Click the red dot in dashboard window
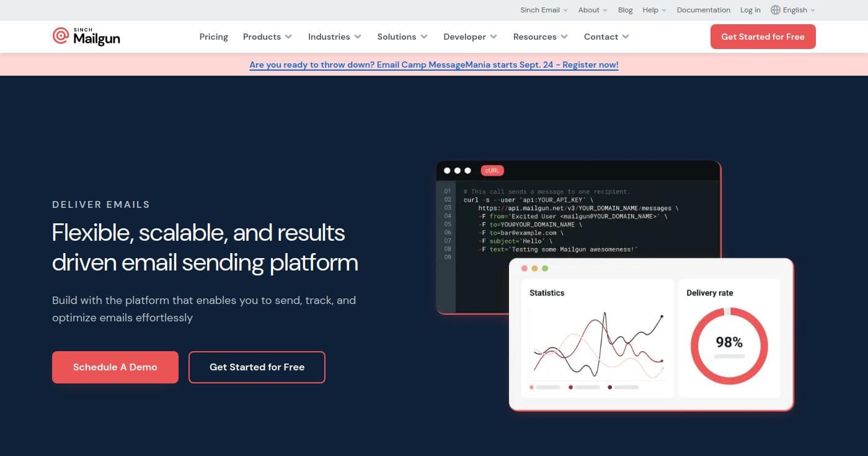The image size is (868, 456). pyautogui.click(x=525, y=269)
